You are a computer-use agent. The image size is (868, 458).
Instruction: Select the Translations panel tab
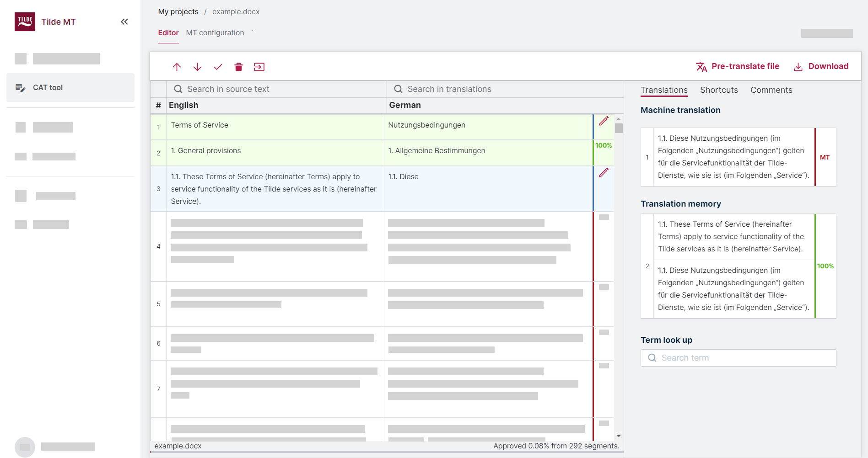(x=664, y=90)
